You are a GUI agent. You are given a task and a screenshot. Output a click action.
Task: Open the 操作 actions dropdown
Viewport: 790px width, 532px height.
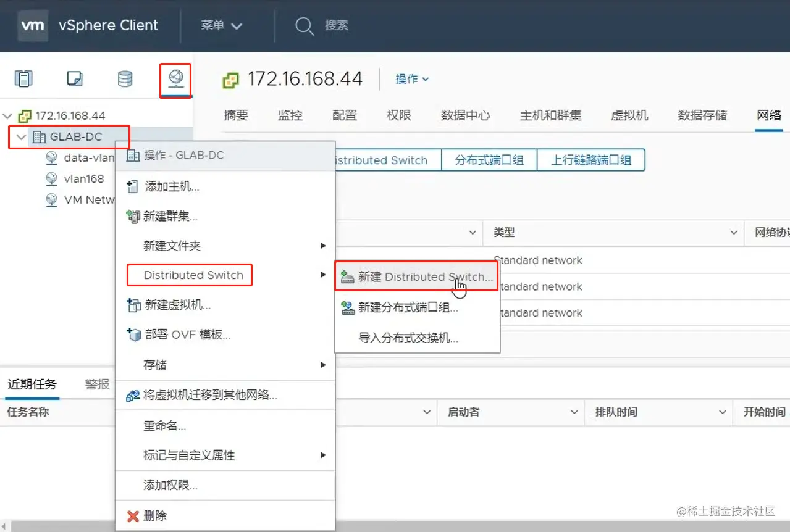412,79
